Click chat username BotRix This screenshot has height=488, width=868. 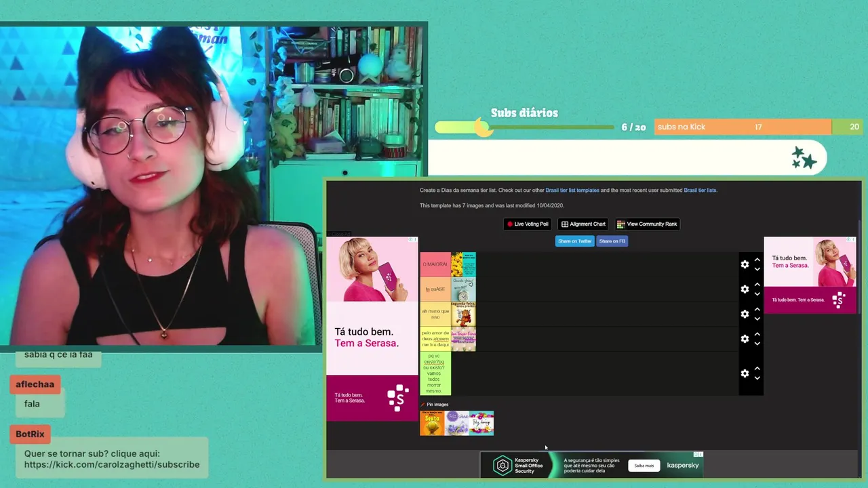pyautogui.click(x=31, y=434)
